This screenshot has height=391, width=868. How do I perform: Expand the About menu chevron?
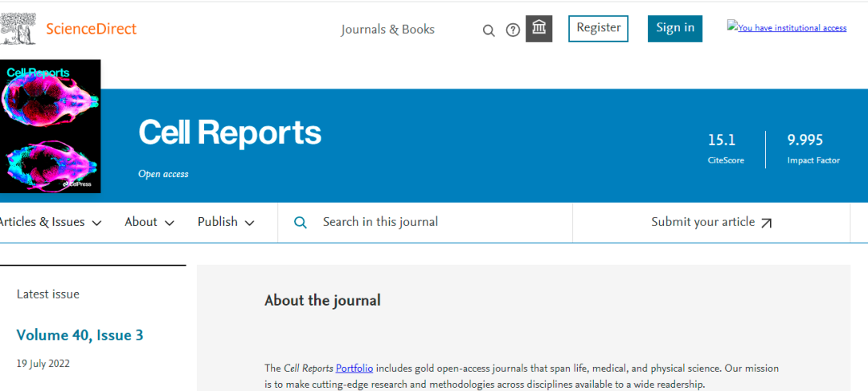(x=170, y=223)
